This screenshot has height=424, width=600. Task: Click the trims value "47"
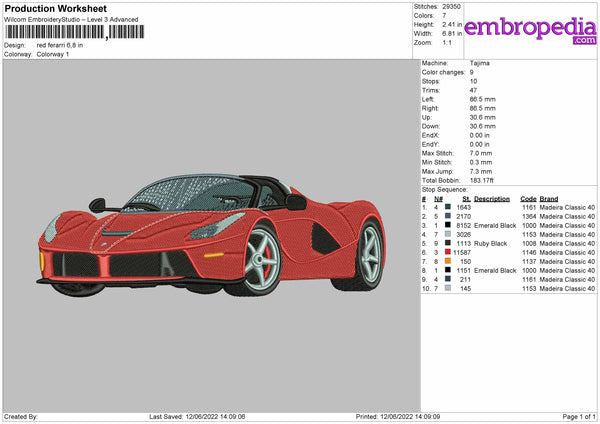pyautogui.click(x=473, y=90)
